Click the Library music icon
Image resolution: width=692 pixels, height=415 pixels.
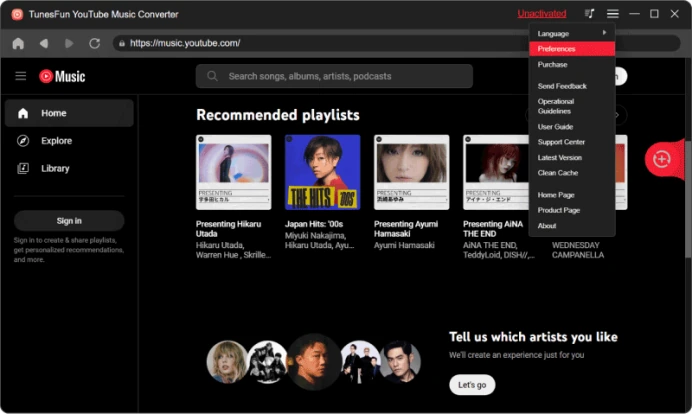tap(23, 168)
